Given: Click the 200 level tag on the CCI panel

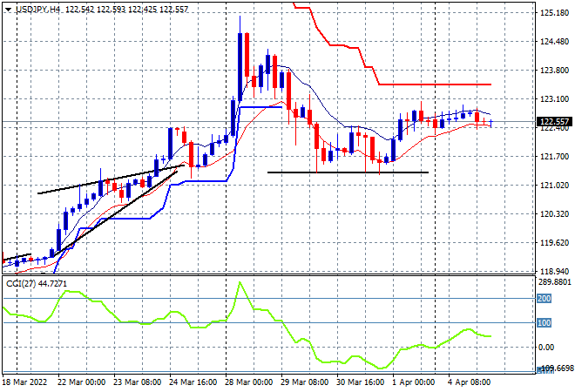Looking at the screenshot, I should pyautogui.click(x=544, y=299).
